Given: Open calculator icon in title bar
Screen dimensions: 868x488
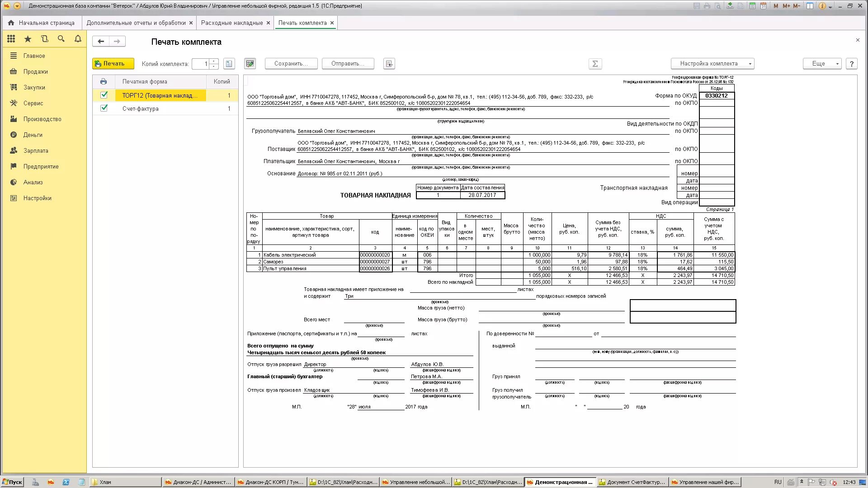Looking at the screenshot, I should pyautogui.click(x=752, y=6).
